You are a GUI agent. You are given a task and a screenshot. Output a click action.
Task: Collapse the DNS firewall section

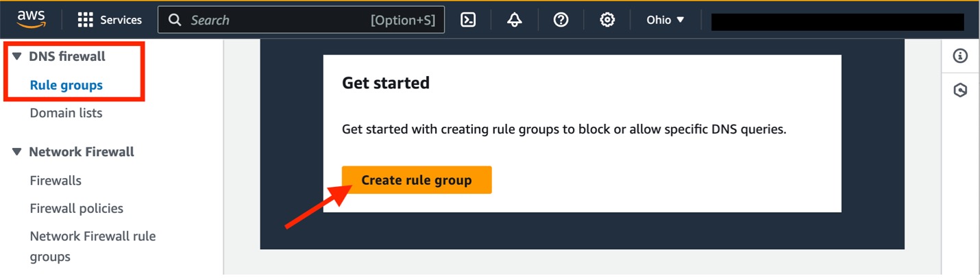(x=17, y=57)
